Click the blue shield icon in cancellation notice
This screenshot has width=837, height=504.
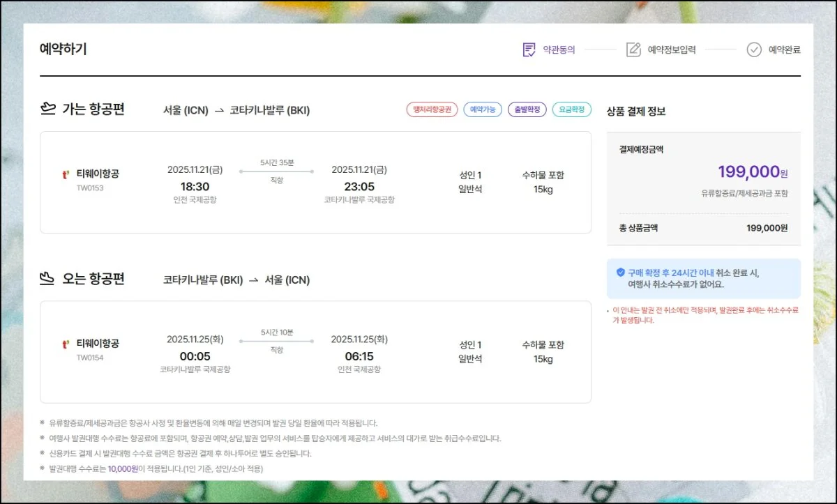tap(620, 273)
